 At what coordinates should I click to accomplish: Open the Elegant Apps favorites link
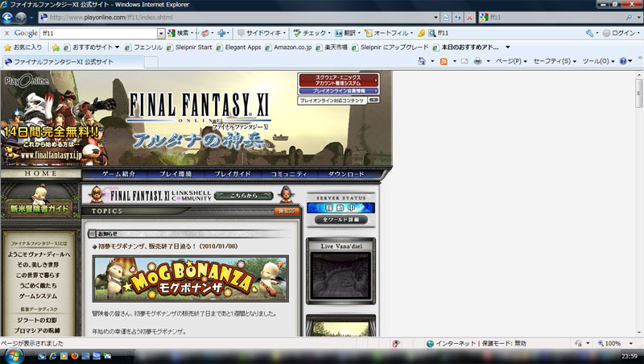(238, 48)
